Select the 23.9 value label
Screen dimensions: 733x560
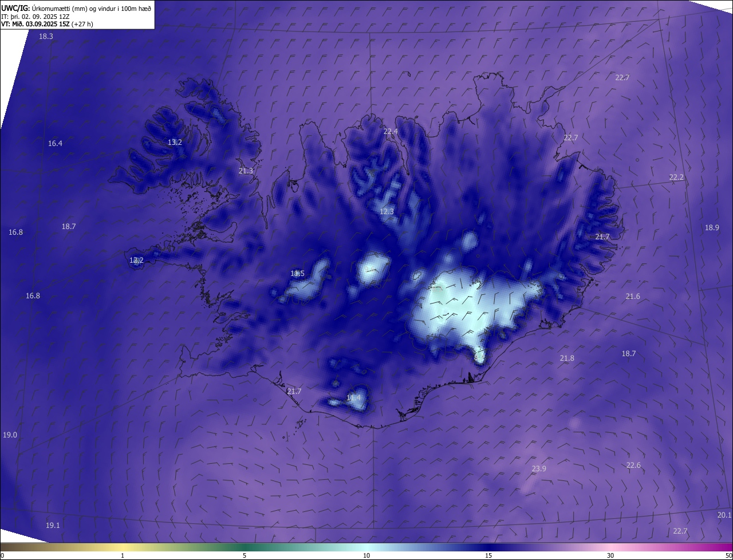click(539, 468)
